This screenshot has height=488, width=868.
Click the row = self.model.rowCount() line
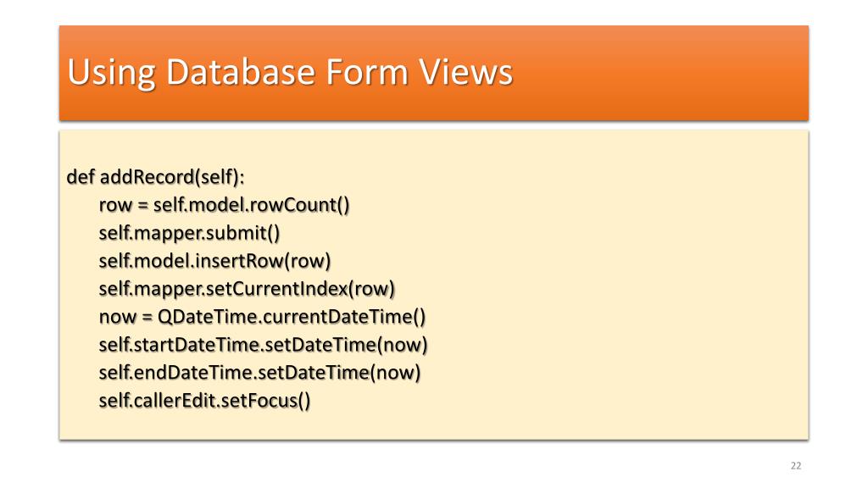pyautogui.click(x=224, y=205)
